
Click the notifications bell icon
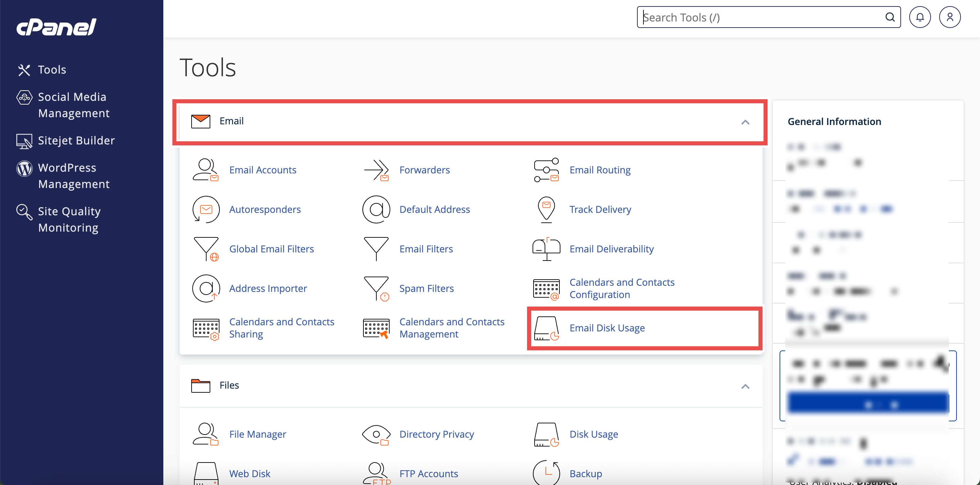coord(919,17)
